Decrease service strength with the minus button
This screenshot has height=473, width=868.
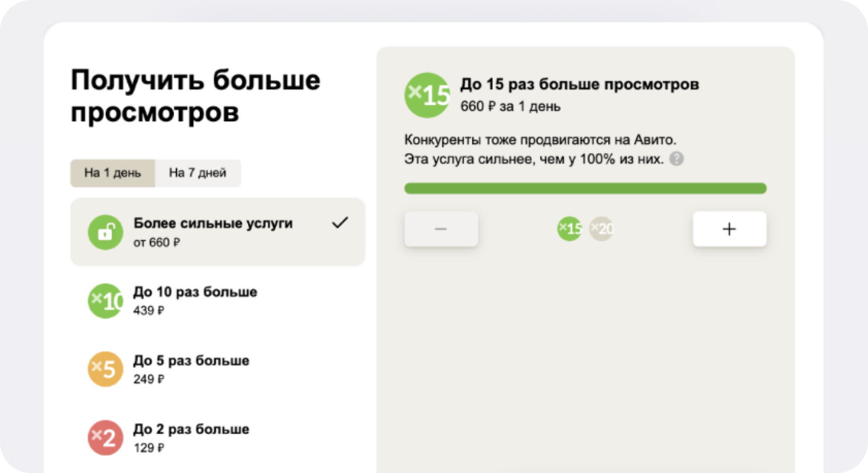[x=441, y=229]
